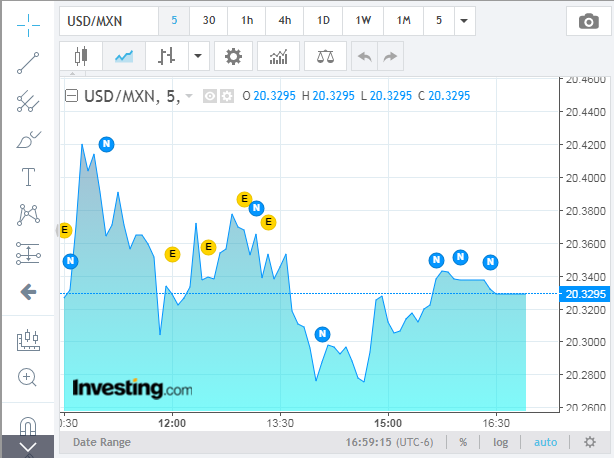Pick the trend line drawing tool
The image size is (614, 458).
28,63
